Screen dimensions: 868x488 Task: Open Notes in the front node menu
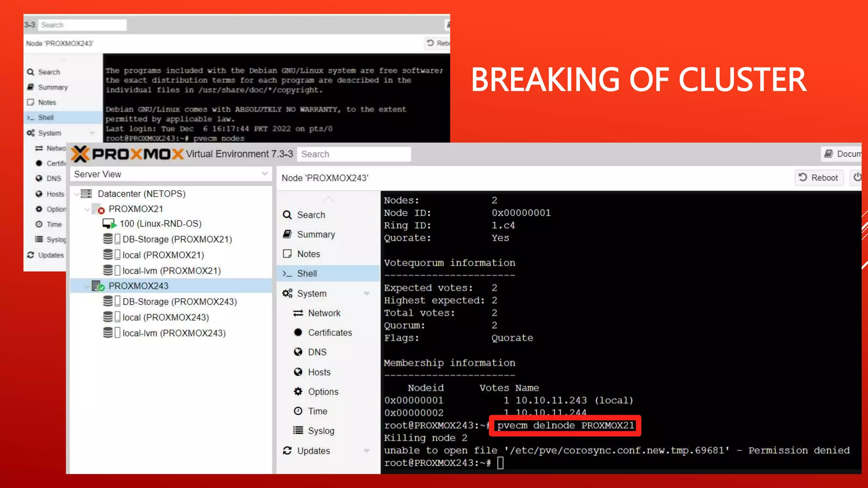pos(328,254)
